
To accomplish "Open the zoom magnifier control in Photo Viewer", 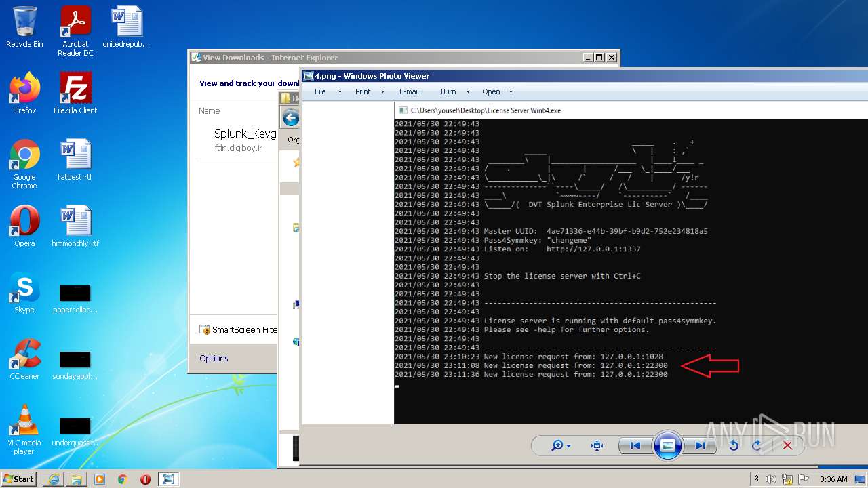I will [561, 445].
